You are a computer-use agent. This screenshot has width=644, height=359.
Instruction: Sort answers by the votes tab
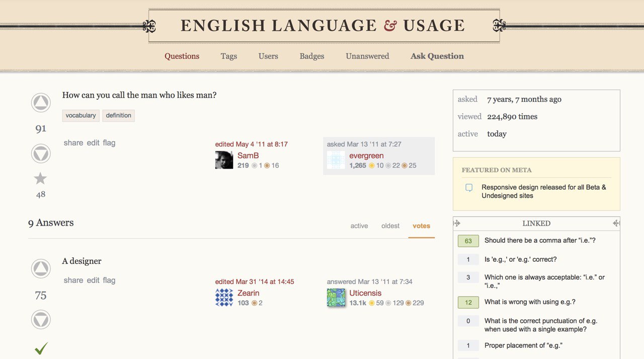(x=422, y=226)
